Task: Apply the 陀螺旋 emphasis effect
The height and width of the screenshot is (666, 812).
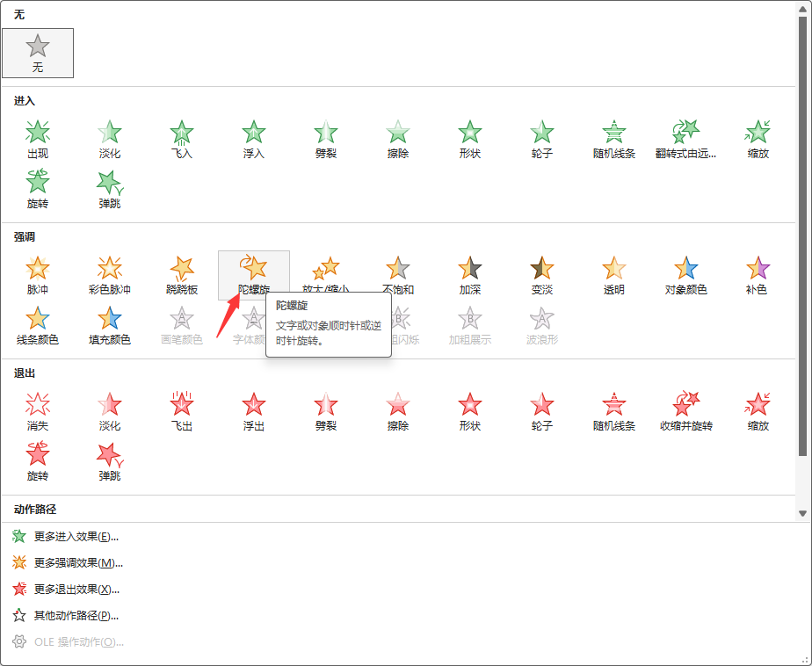Action: point(254,276)
